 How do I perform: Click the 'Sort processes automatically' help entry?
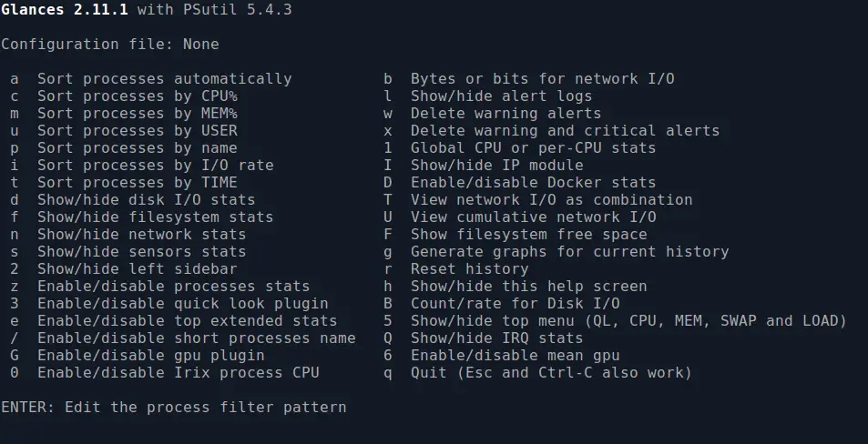165,79
